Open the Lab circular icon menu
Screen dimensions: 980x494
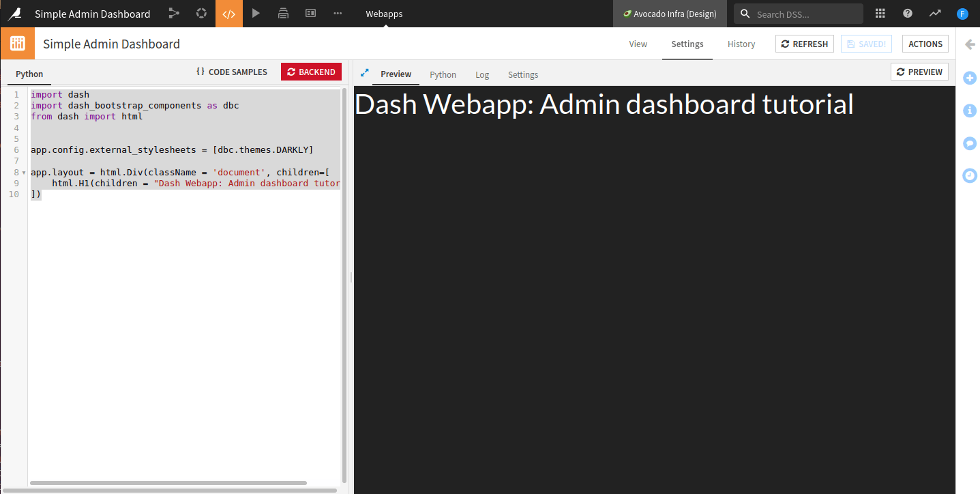click(201, 14)
